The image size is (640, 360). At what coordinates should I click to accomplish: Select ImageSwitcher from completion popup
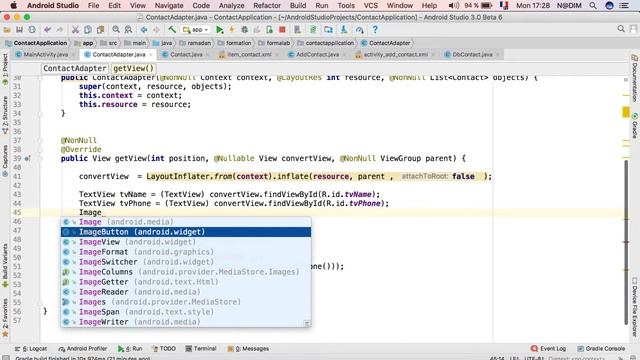point(186,262)
